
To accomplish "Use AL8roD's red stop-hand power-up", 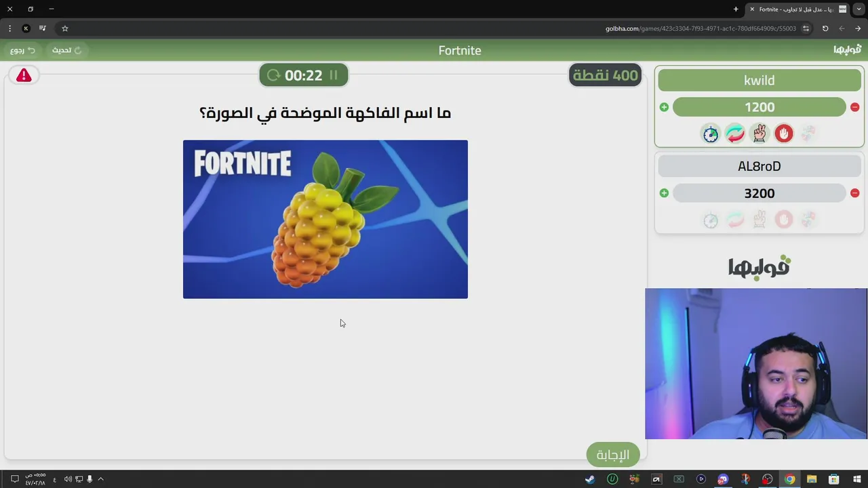I will pyautogui.click(x=784, y=220).
